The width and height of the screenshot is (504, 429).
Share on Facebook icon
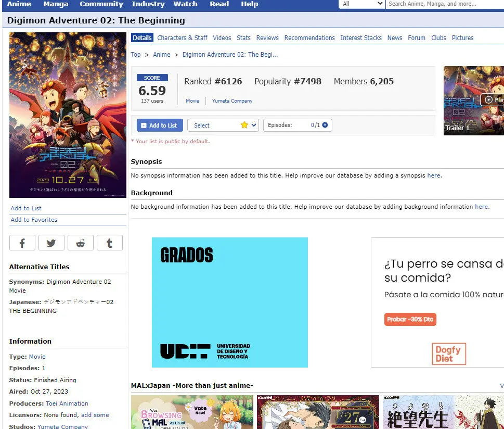pos(22,243)
